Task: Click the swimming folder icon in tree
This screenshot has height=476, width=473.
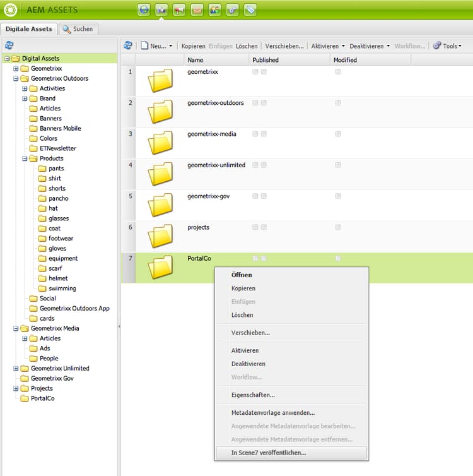Action: click(42, 289)
